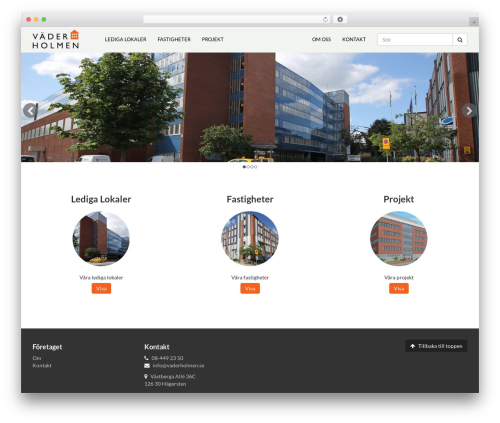The image size is (500, 423).
Task: Select the third carousel dot
Action: pyautogui.click(x=252, y=167)
